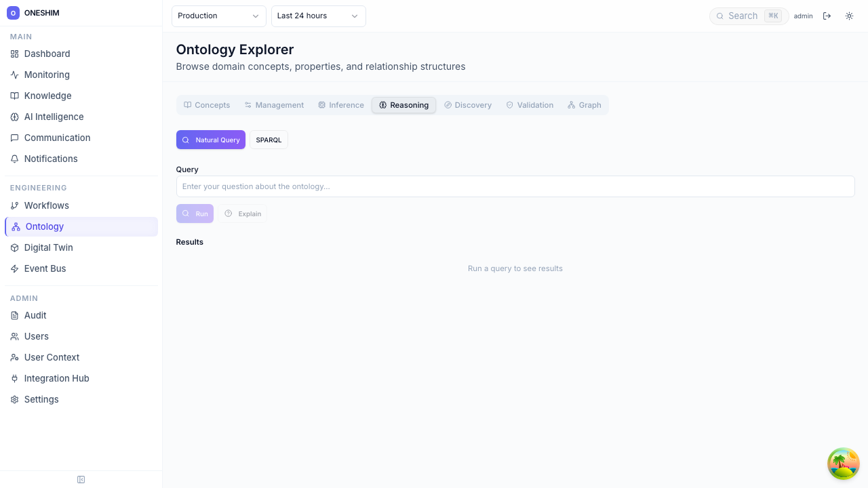Switch to SPARQL query mode
This screenshot has height=488, width=868.
(x=269, y=140)
